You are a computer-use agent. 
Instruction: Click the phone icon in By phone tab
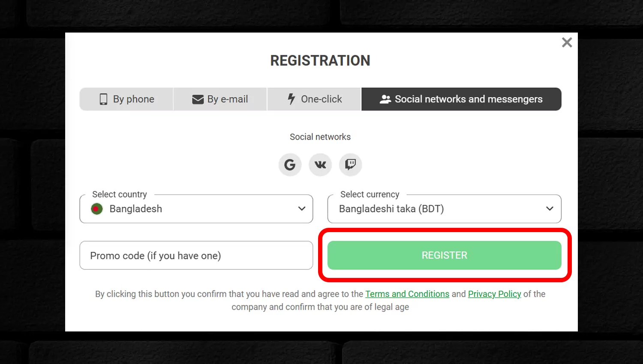(x=103, y=99)
